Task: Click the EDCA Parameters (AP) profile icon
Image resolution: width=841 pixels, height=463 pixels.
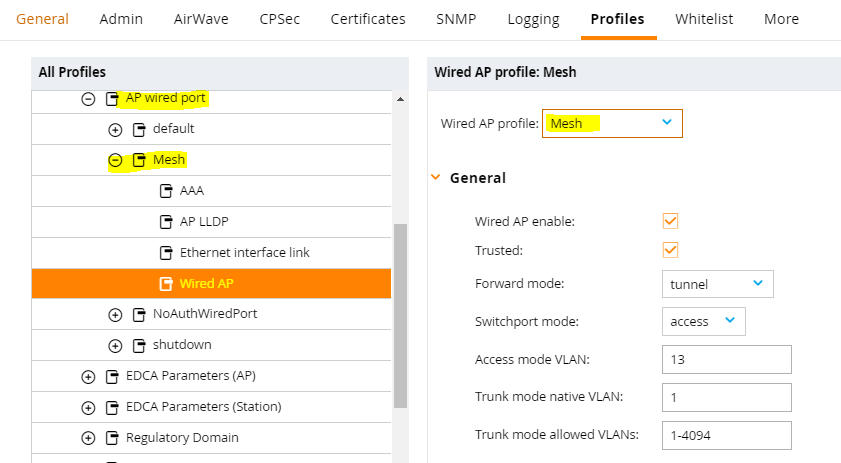Action: tap(112, 377)
